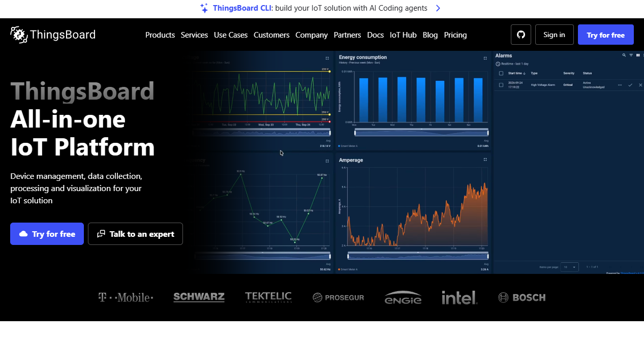Click the clock icon beside Realtime - last 1 day
The image size is (644, 341).
498,64
